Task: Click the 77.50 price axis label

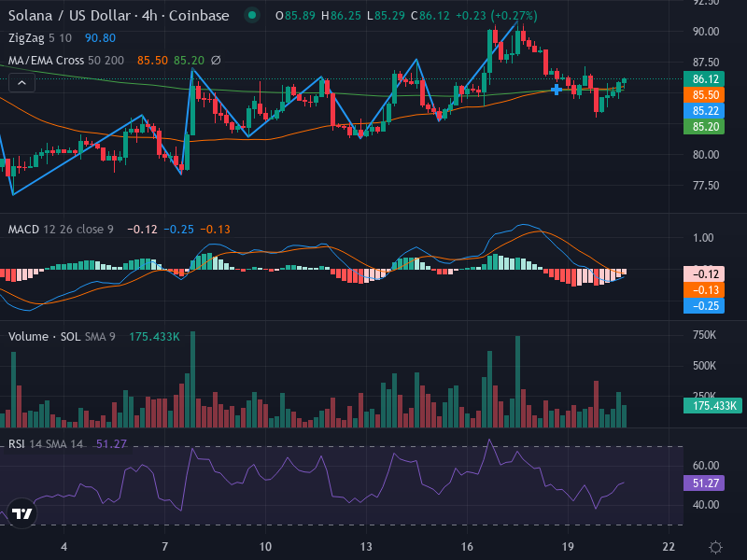Action: [x=706, y=186]
